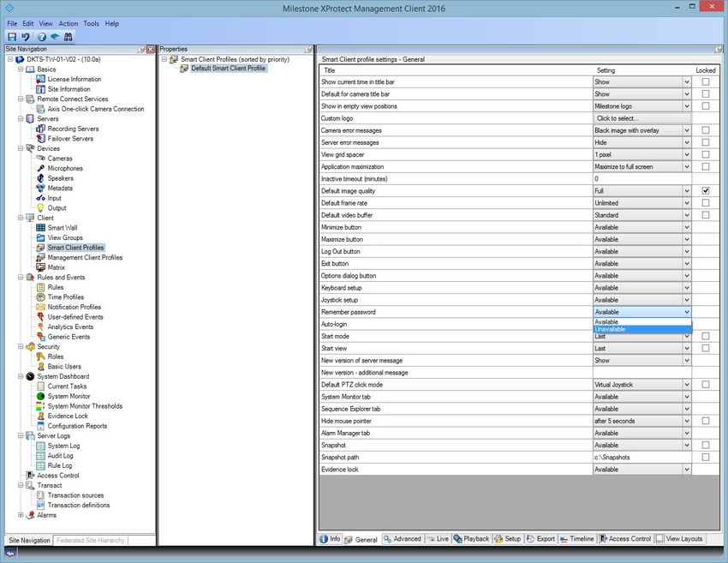Pin the Site Navigation pane
The image size is (728, 563).
[141, 49]
